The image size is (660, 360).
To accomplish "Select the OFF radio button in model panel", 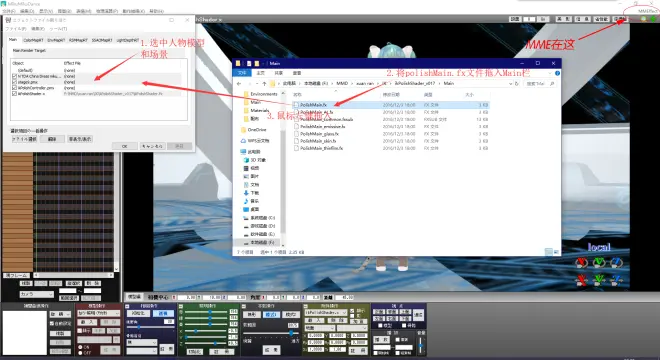I will [80, 352].
